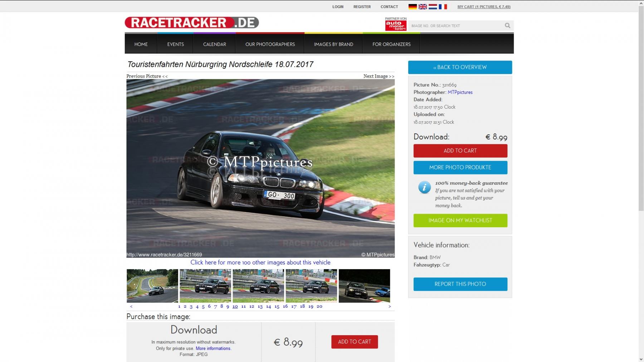Click the search magnifier icon

507,25
